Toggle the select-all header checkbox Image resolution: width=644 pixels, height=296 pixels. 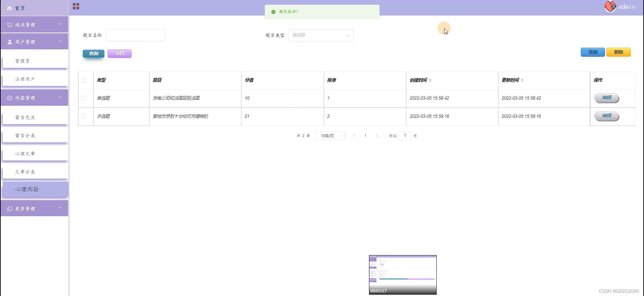[84, 80]
